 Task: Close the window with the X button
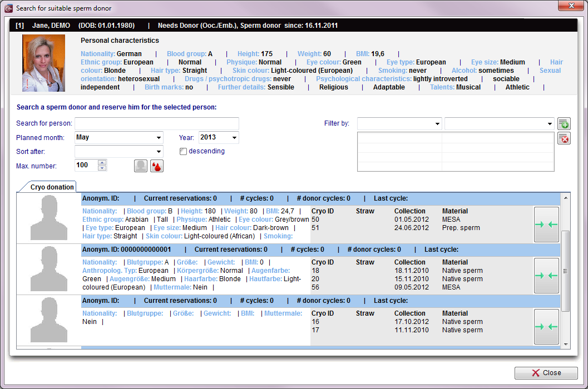point(571,6)
